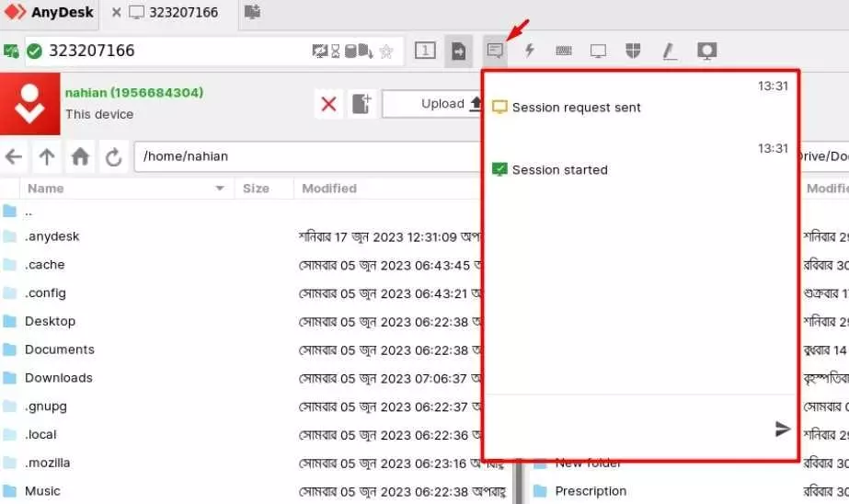
Task: Click the green connection status checkmark
Action: pos(35,52)
